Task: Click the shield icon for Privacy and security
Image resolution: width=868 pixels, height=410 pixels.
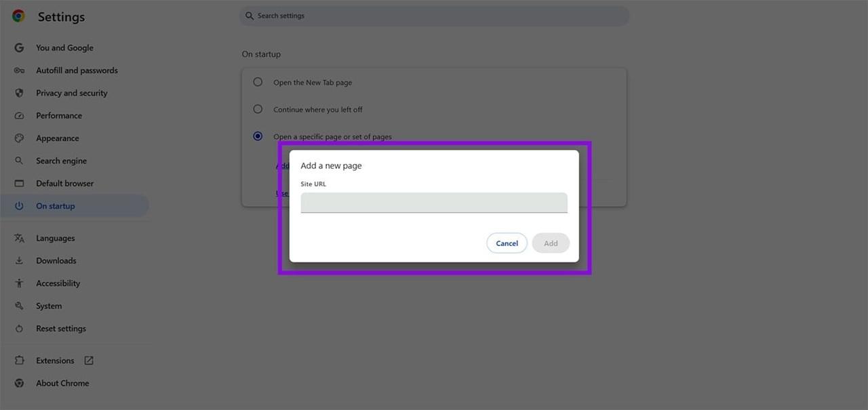Action: 19,93
